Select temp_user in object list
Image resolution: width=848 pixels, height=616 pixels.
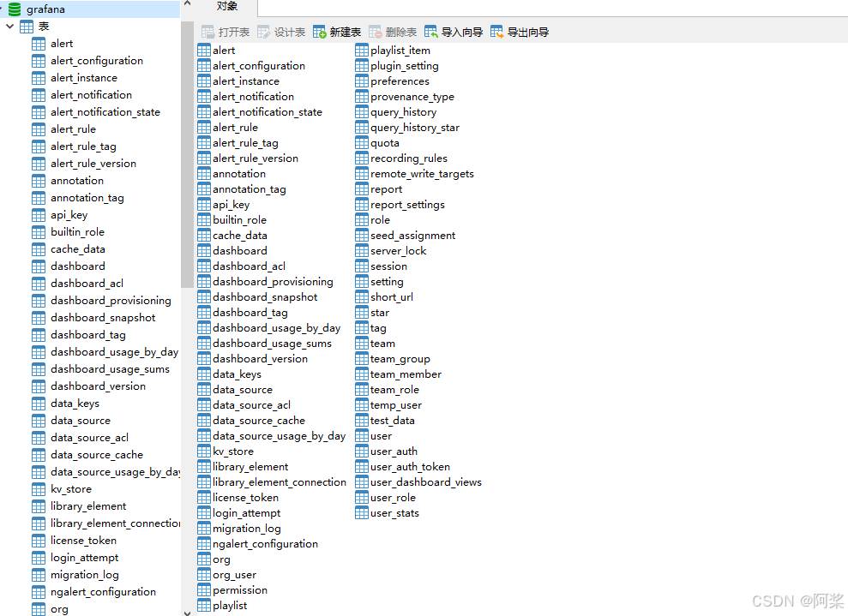[396, 405]
